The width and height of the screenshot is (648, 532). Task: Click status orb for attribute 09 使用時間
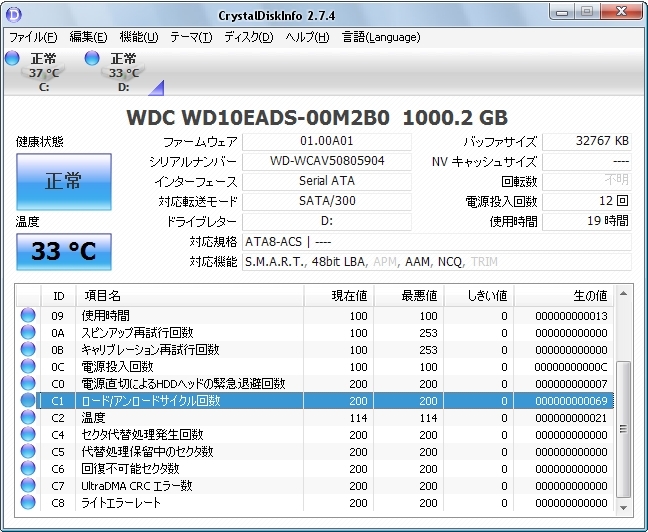28,316
